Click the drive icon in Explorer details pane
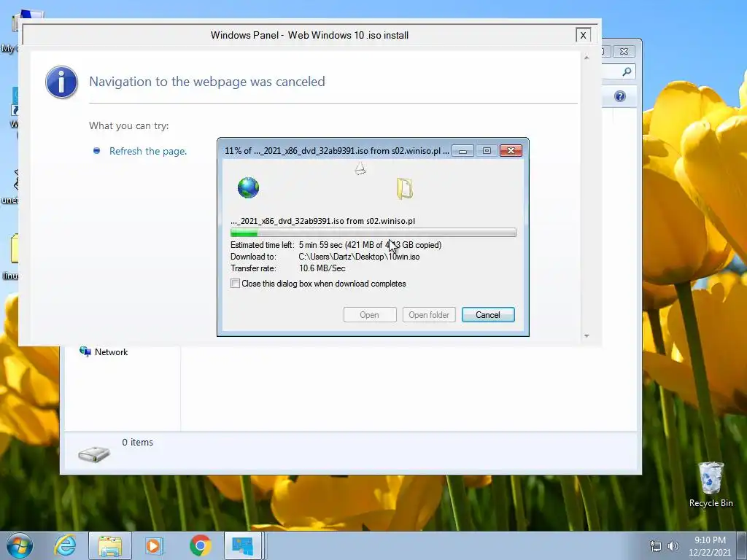The image size is (747, 560). 94,454
